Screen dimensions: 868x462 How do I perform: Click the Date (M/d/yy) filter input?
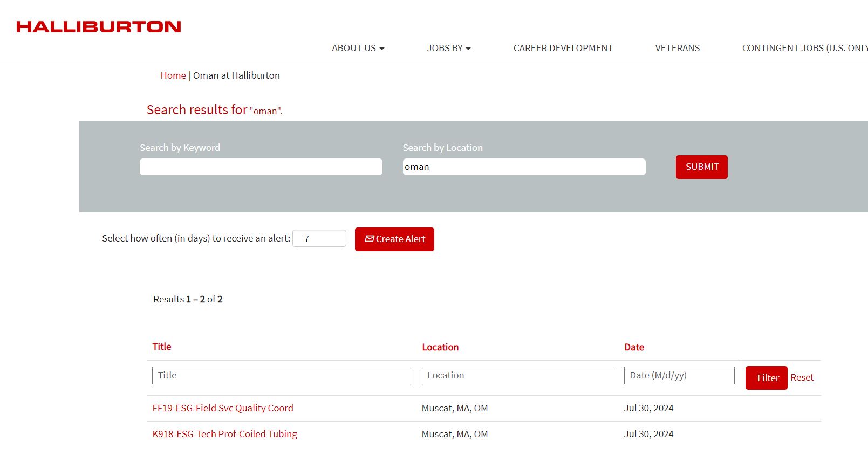point(679,375)
